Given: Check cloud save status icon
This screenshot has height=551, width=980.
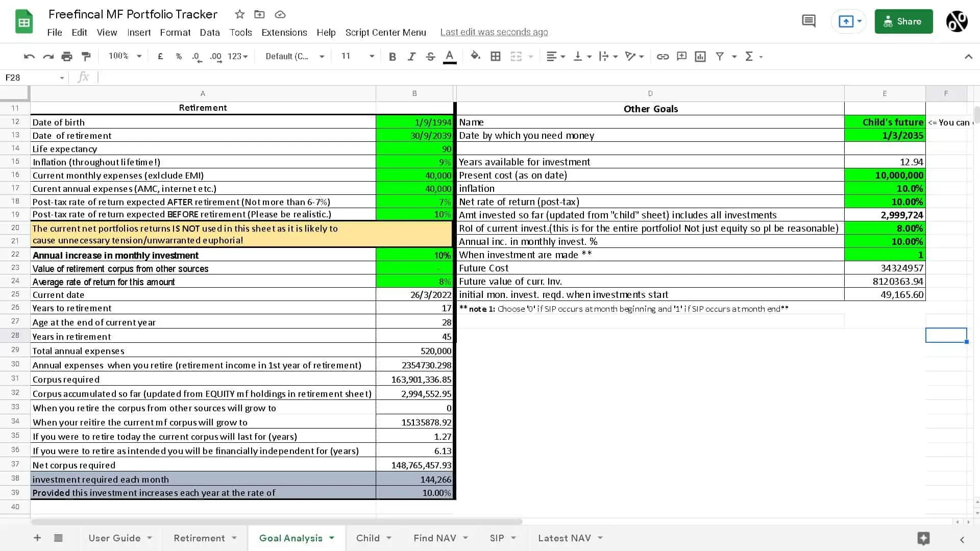Looking at the screenshot, I should [x=280, y=14].
